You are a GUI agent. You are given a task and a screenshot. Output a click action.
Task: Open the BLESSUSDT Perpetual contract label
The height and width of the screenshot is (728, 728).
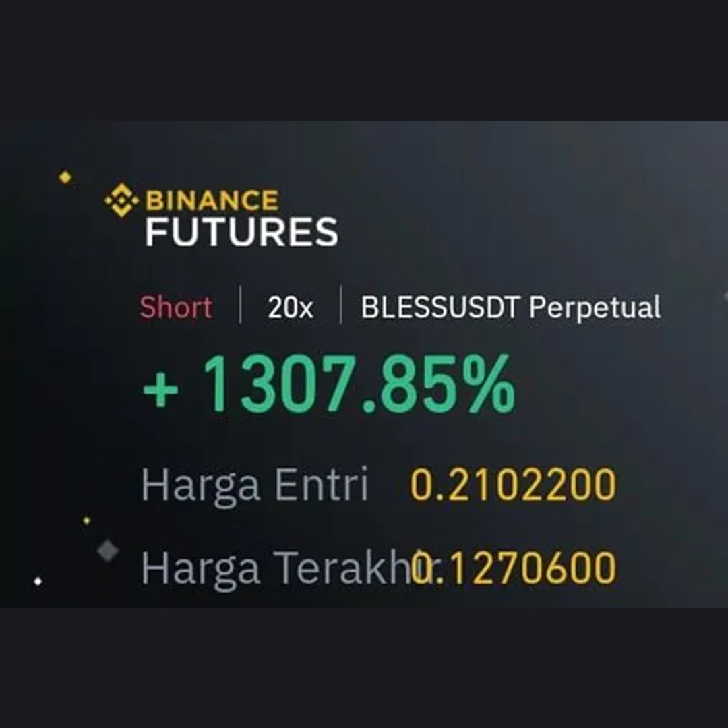(x=511, y=308)
